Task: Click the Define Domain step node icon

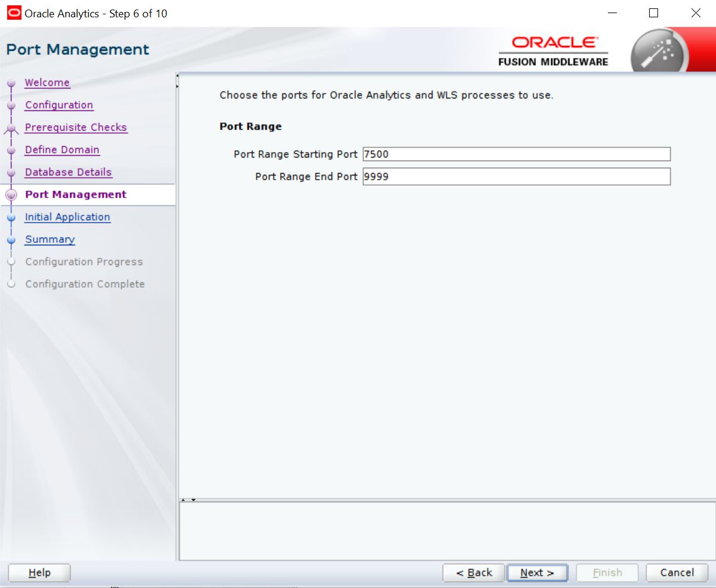Action: [x=11, y=150]
